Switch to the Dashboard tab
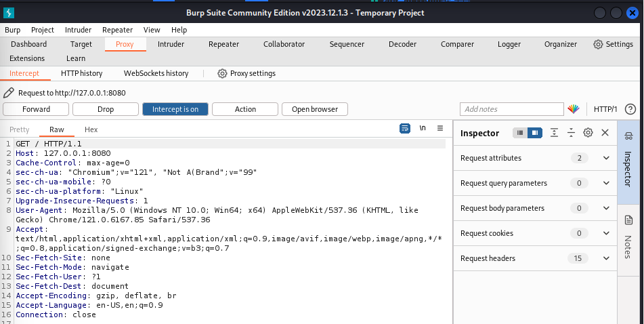This screenshot has height=324, width=644. pos(28,45)
